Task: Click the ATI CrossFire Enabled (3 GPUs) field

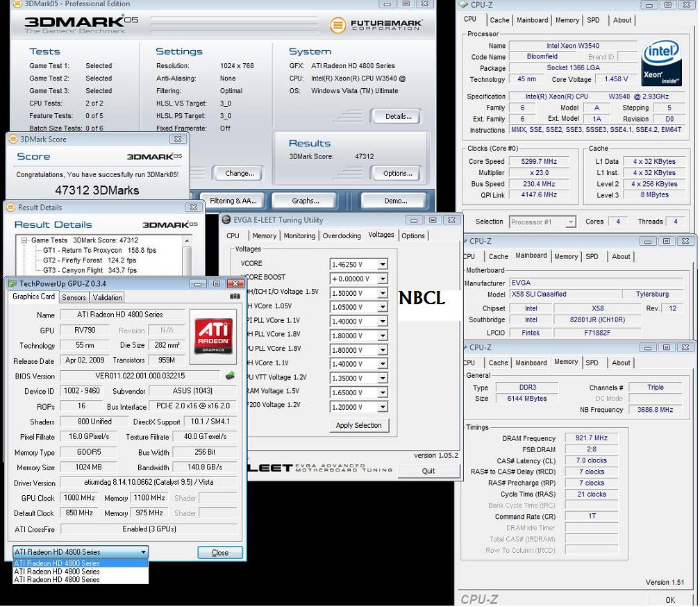Action: [x=149, y=529]
